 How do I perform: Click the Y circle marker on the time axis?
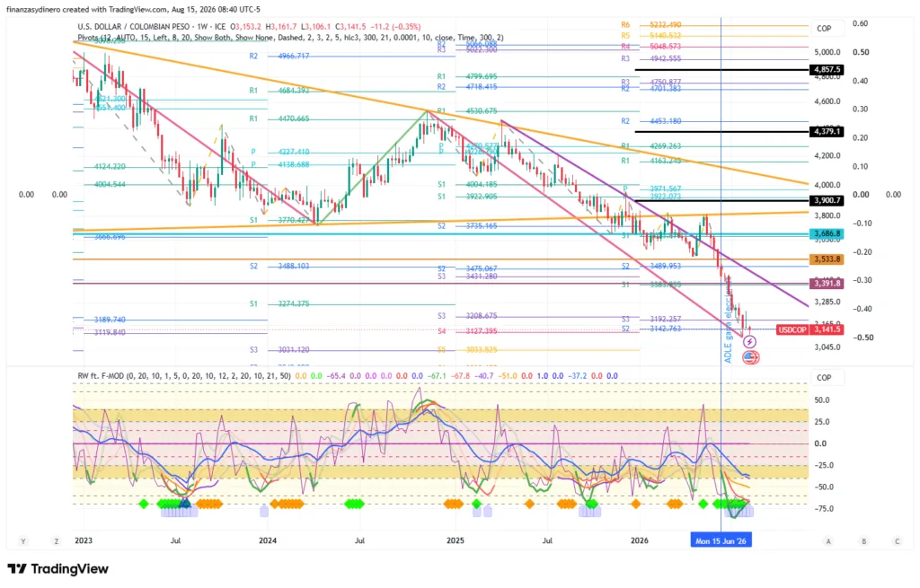pos(23,541)
